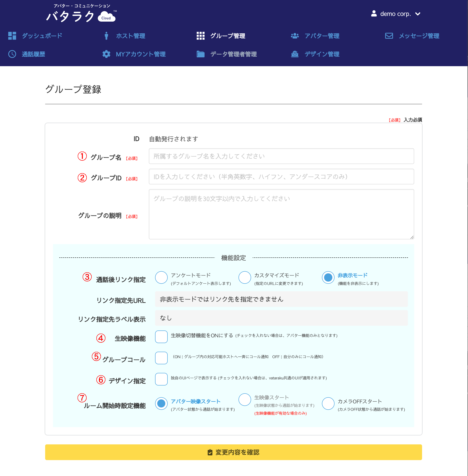Open the ホスト管理 menu item
468x476 pixels.
pyautogui.click(x=131, y=36)
